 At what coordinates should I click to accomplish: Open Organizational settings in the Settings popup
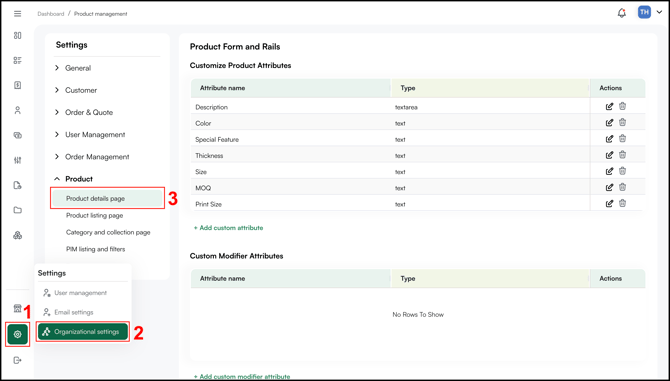pyautogui.click(x=83, y=332)
